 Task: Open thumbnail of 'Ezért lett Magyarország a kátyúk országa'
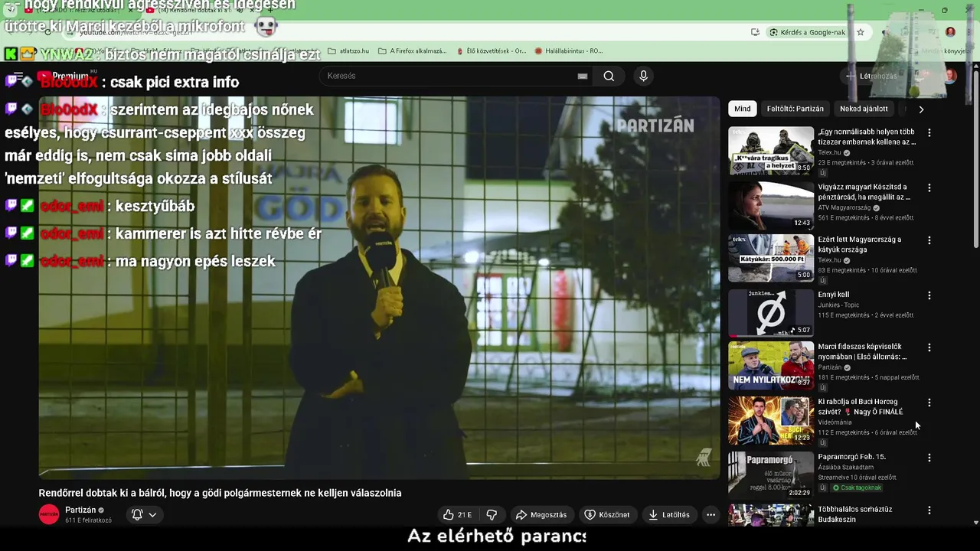coord(771,259)
